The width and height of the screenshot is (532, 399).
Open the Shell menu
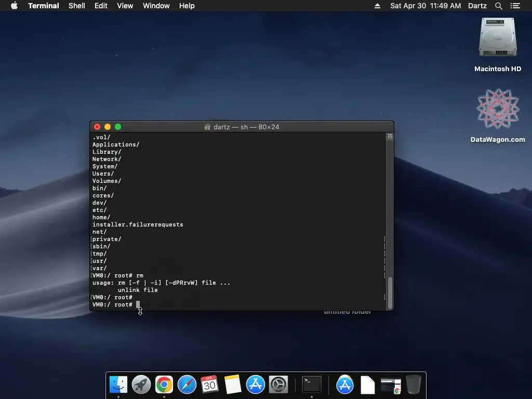click(x=77, y=6)
